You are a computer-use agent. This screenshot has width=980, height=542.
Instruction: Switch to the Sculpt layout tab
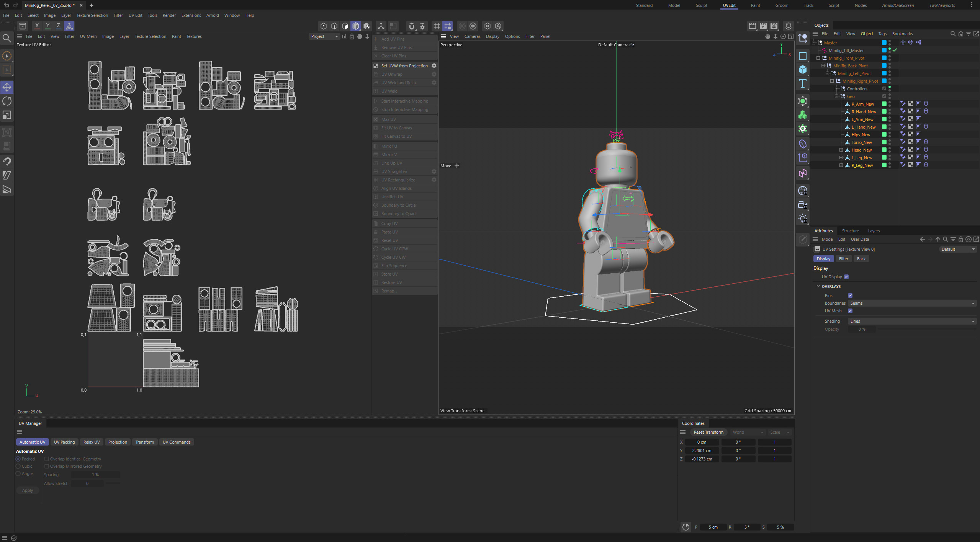(x=701, y=5)
